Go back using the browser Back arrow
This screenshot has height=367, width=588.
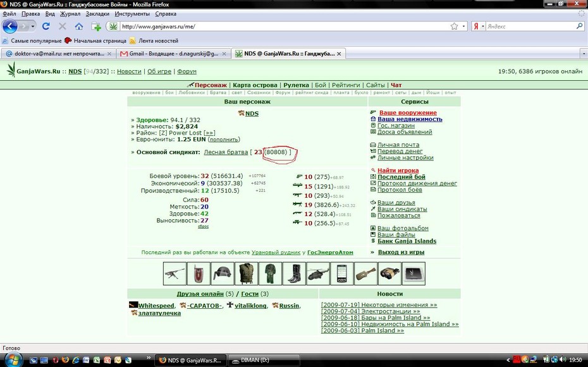click(x=9, y=27)
